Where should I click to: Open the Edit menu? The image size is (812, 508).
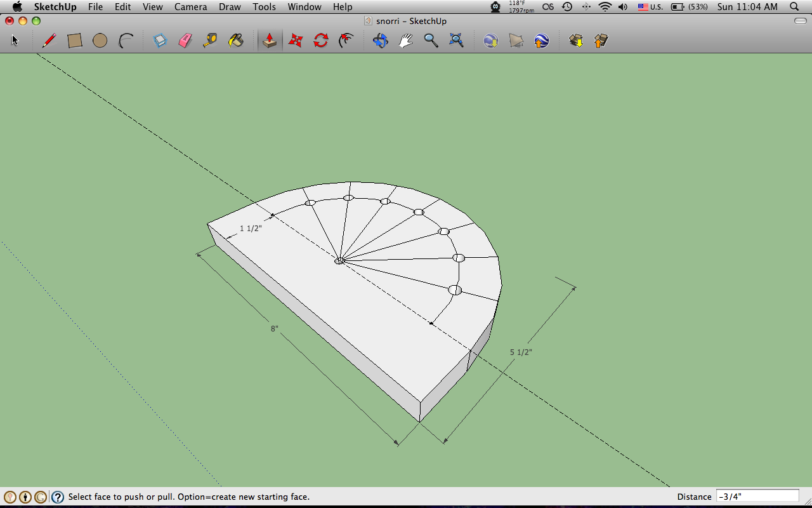[x=123, y=7]
